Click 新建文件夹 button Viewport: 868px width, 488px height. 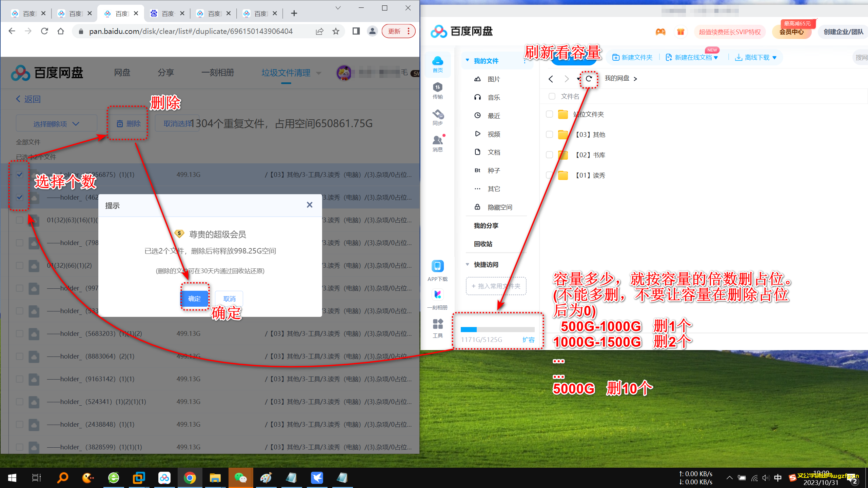(x=632, y=58)
